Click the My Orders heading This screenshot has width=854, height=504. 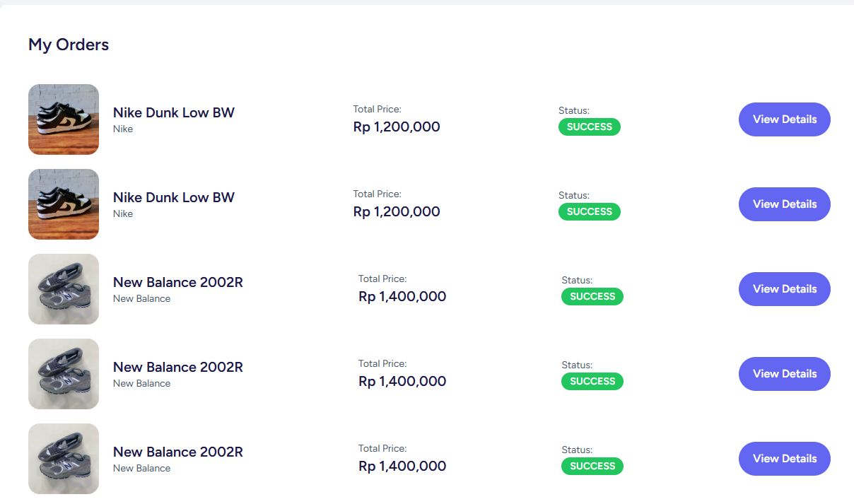point(69,45)
